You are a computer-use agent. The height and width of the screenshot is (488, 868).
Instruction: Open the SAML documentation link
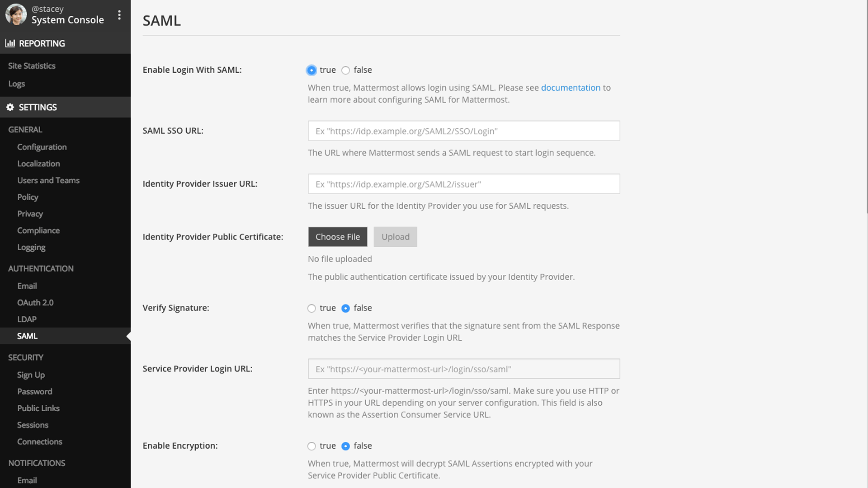571,88
